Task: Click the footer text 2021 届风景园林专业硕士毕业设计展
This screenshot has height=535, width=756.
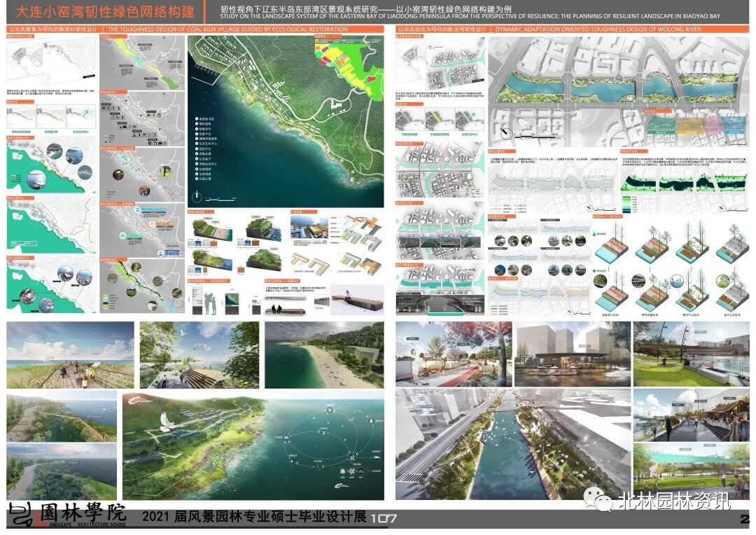Action: [x=254, y=517]
